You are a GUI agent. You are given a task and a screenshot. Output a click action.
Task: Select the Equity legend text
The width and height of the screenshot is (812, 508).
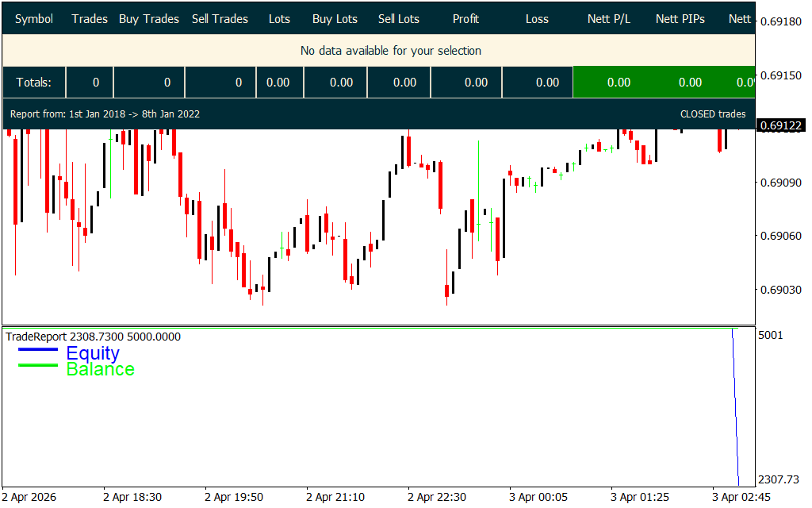tap(93, 353)
